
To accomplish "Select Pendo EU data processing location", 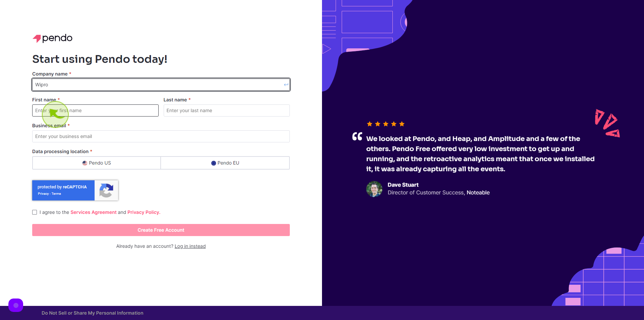I will [225, 163].
